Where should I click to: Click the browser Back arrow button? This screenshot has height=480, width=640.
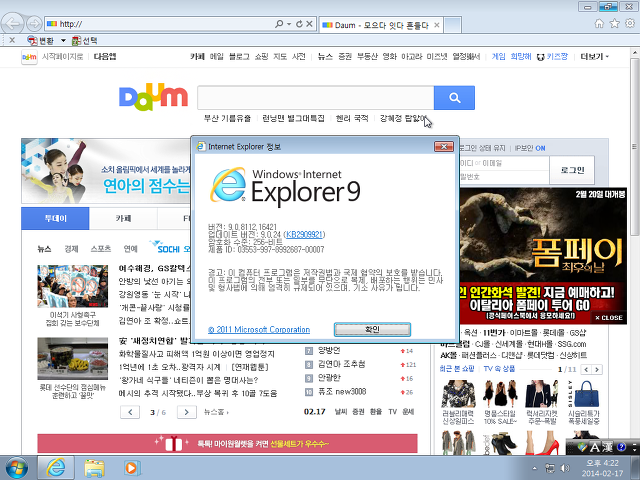tap(13, 24)
